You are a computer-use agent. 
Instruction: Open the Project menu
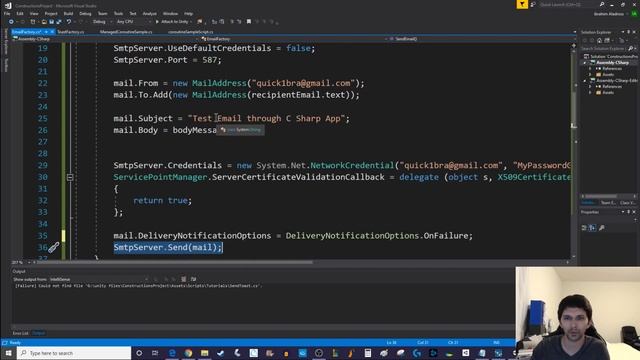coord(51,13)
